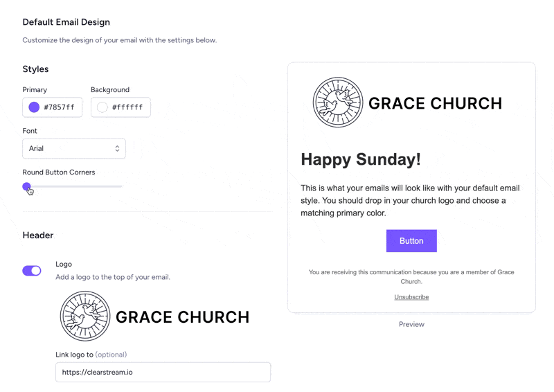Click the Unsubscribe link in preview
The height and width of the screenshot is (392, 554).
pos(411,297)
